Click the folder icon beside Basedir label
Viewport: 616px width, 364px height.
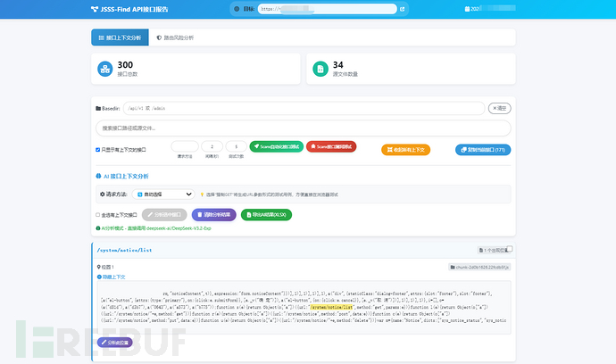[x=99, y=108]
